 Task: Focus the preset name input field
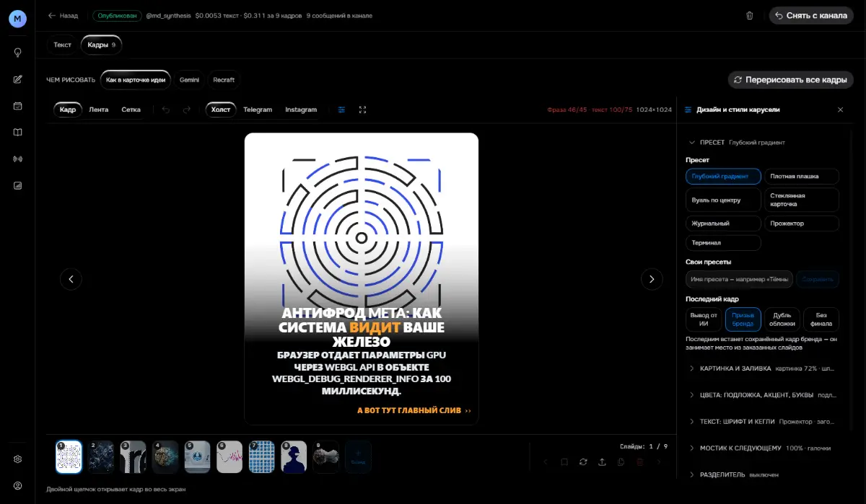coord(740,279)
